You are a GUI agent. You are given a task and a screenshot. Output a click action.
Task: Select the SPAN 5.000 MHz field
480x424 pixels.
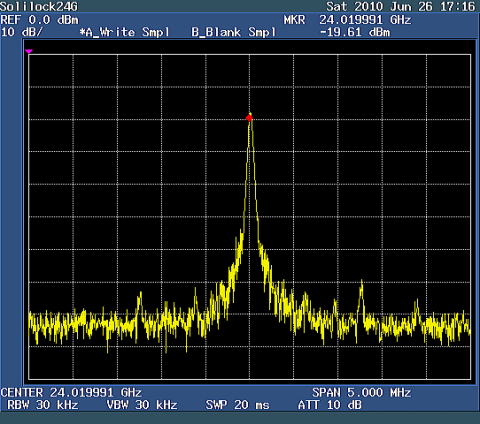[361, 392]
